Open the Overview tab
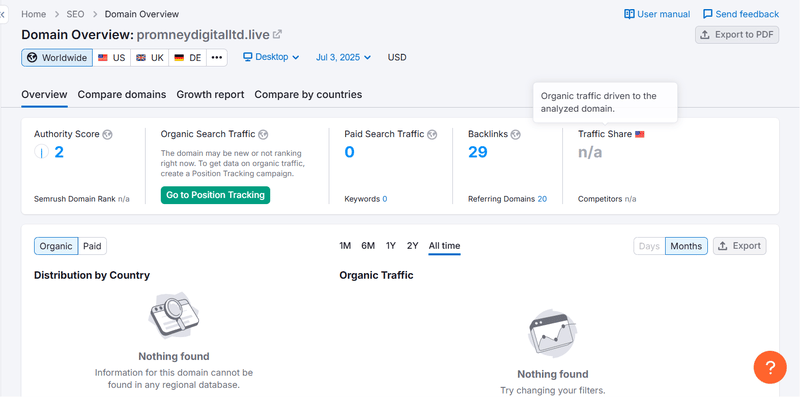Image resolution: width=800 pixels, height=397 pixels. click(x=44, y=94)
